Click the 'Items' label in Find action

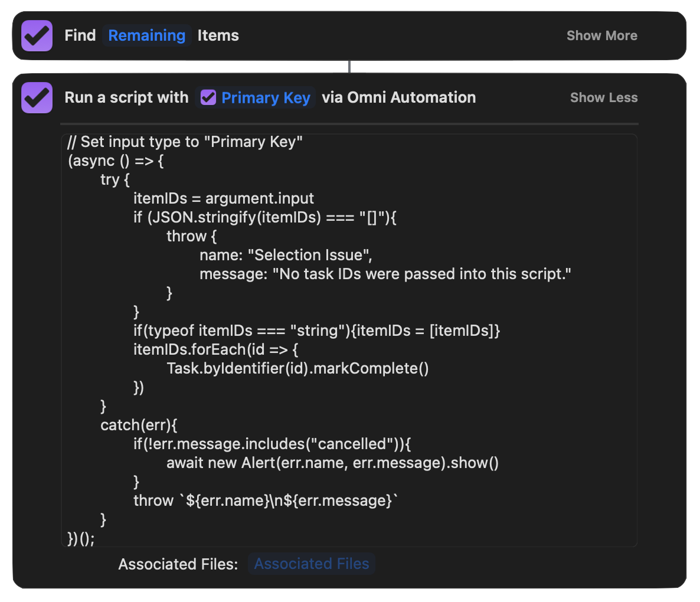click(218, 35)
